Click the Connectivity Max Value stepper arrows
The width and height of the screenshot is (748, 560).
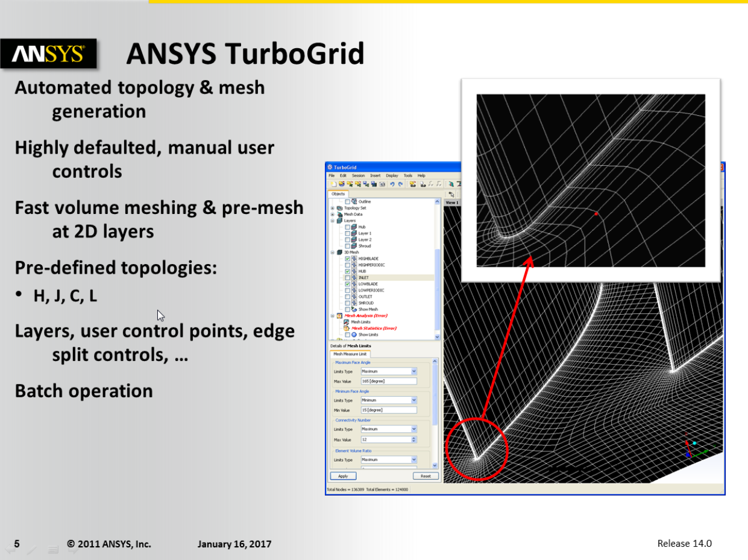pos(413,439)
